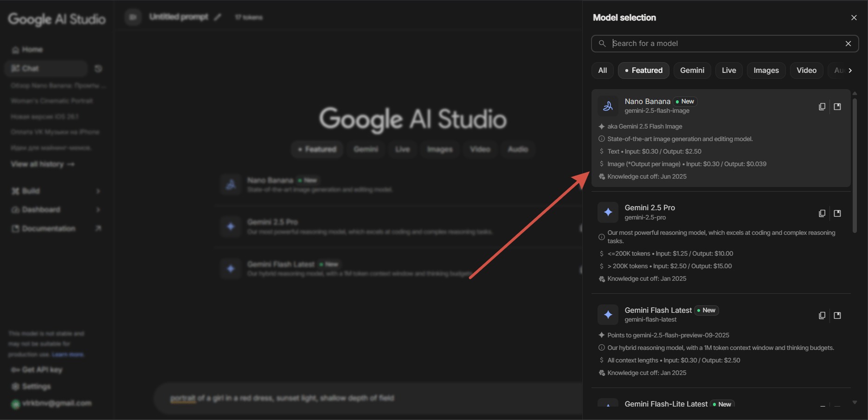Close the Model selection panel
Image resolution: width=868 pixels, height=420 pixels.
(x=854, y=18)
